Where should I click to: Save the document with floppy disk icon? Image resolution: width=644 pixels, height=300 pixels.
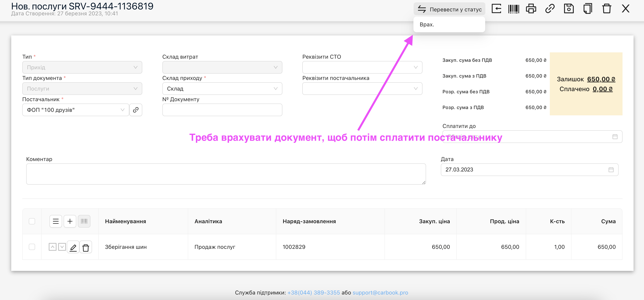pos(569,9)
